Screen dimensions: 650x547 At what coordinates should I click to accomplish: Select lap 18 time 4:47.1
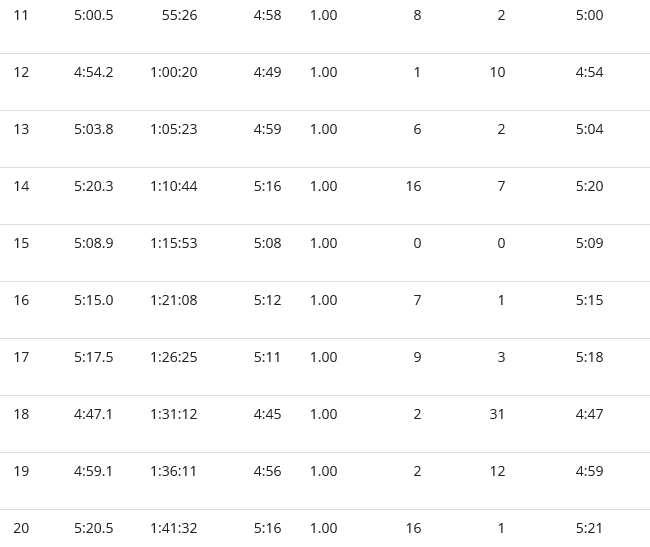93,414
